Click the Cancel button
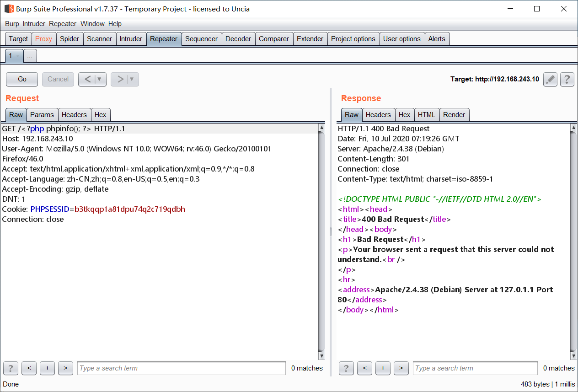Image resolution: width=578 pixels, height=392 pixels. click(58, 79)
